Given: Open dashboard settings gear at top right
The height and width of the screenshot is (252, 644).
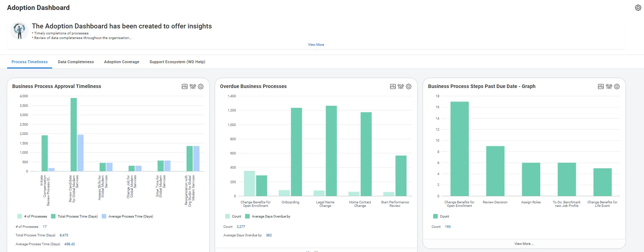Looking at the screenshot, I should (638, 8).
